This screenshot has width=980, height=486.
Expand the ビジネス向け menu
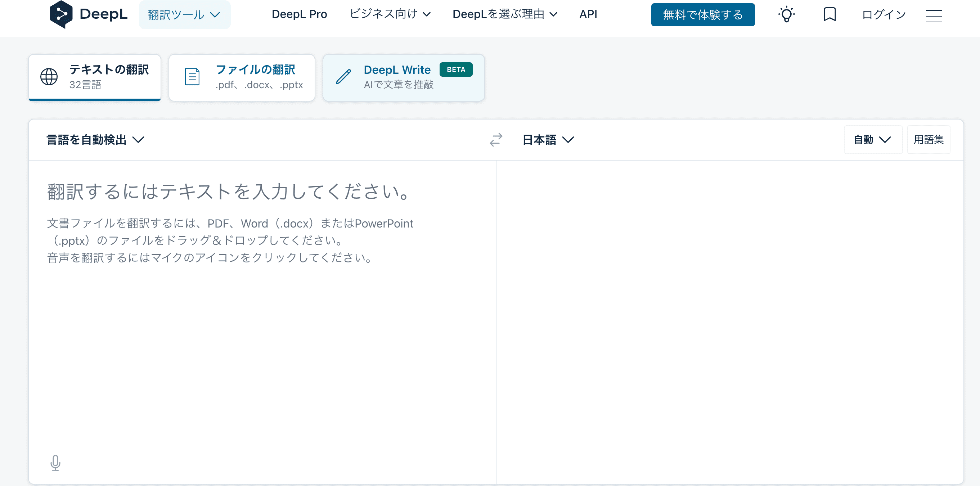click(390, 14)
